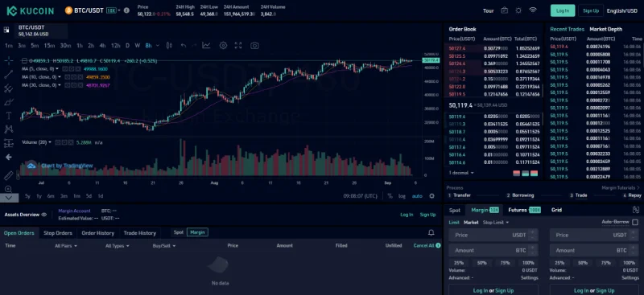The height and width of the screenshot is (295, 644).
Task: Select the crosshair cursor tool
Action: point(8,61)
